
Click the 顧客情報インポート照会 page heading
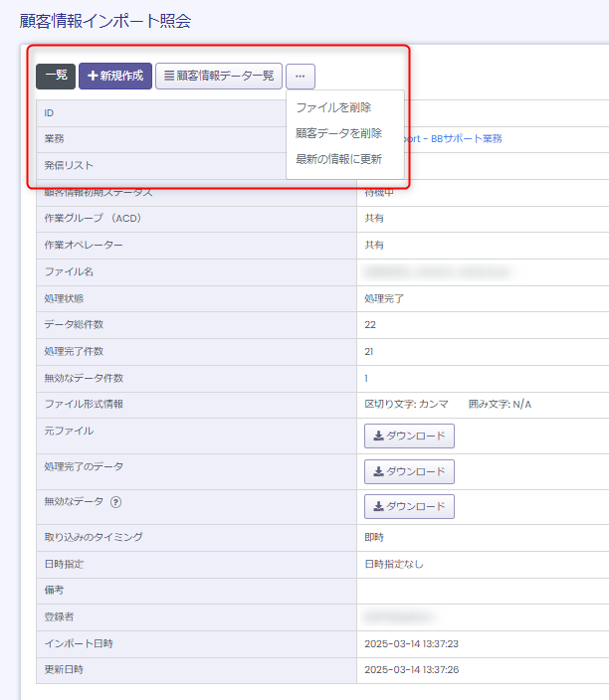pyautogui.click(x=105, y=20)
